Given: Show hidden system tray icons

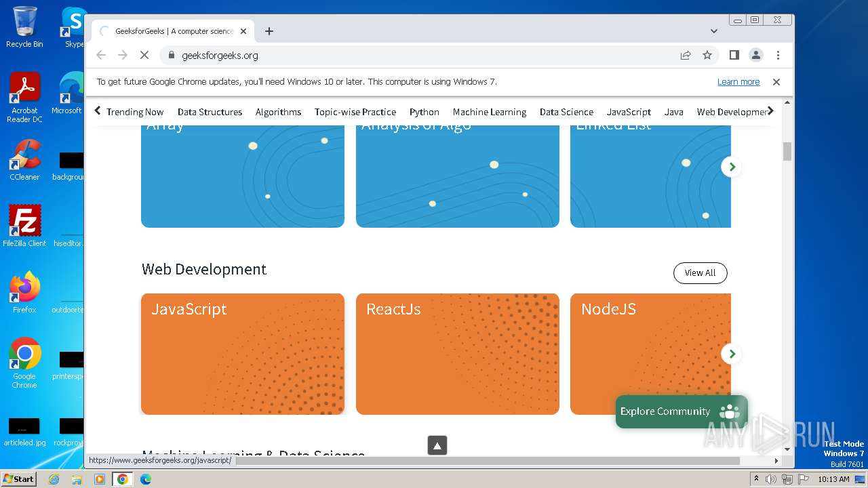Looking at the screenshot, I should (757, 479).
